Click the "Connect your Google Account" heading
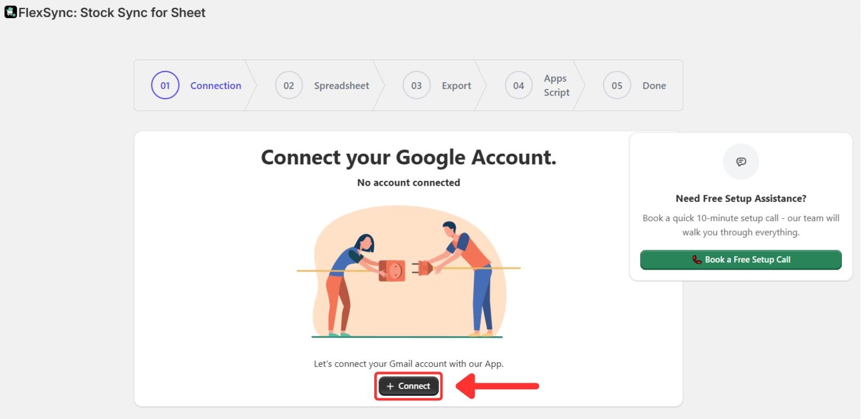 pos(408,157)
